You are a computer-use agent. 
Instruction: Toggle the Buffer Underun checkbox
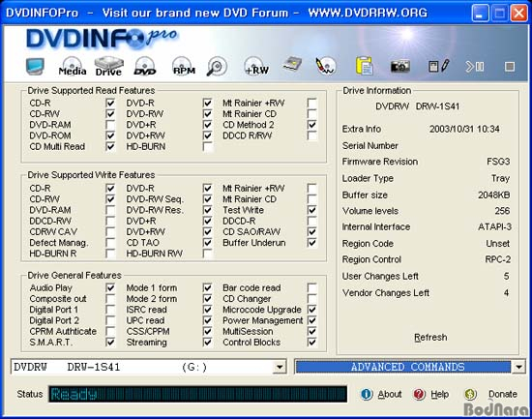pyautogui.click(x=311, y=243)
